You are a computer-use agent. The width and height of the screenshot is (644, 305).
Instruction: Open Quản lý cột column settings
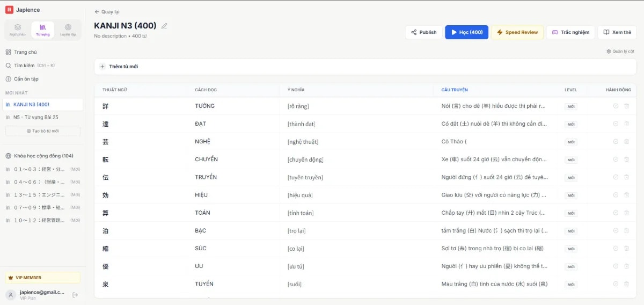(620, 52)
